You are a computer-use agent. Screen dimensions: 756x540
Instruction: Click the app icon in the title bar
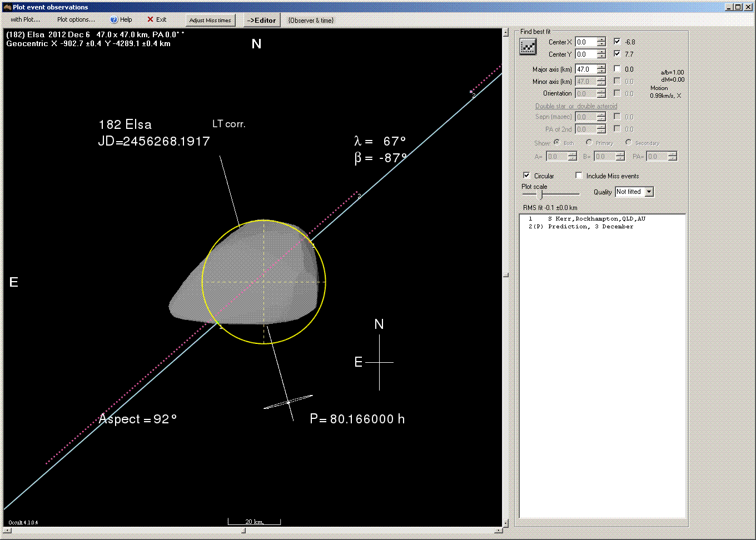(x=7, y=7)
